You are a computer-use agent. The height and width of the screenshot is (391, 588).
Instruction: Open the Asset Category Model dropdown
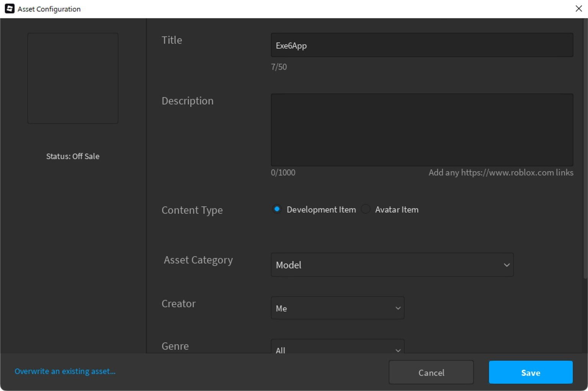392,265
